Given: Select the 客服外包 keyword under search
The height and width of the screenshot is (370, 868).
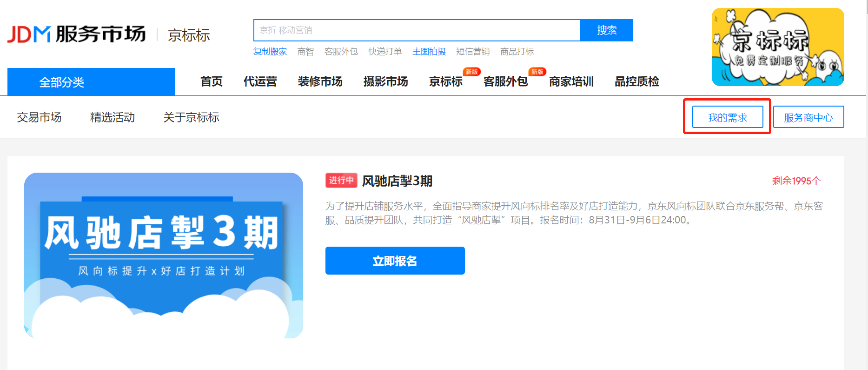Looking at the screenshot, I should pyautogui.click(x=341, y=52).
